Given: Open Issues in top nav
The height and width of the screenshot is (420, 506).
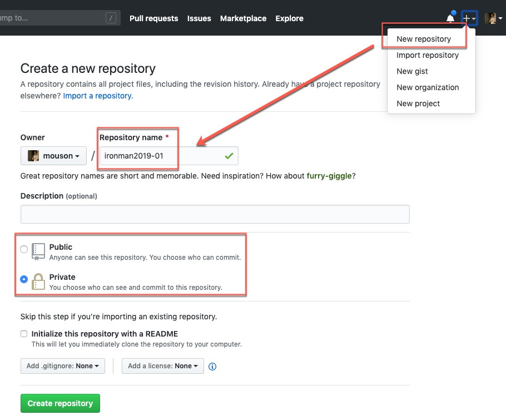Looking at the screenshot, I should pos(199,18).
